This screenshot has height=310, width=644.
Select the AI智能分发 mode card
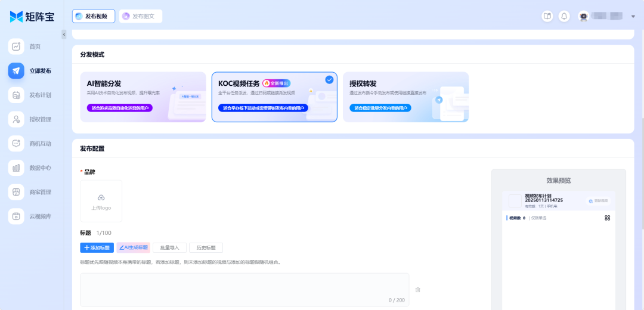coord(143,97)
